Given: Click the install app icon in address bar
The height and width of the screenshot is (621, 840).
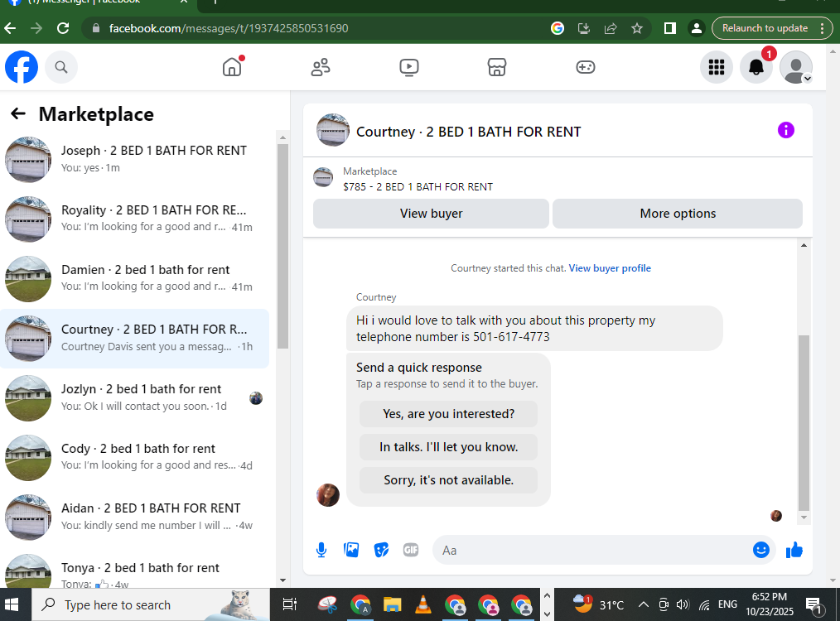Looking at the screenshot, I should 584,28.
